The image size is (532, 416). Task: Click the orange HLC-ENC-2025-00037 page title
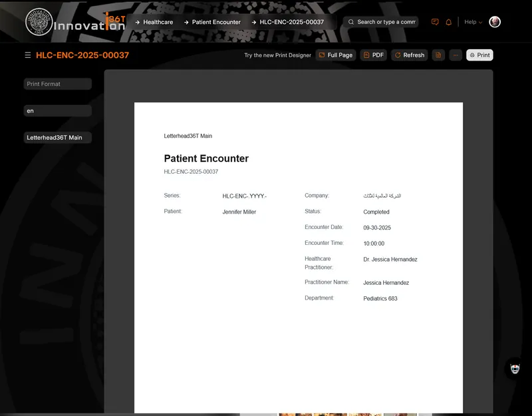82,55
